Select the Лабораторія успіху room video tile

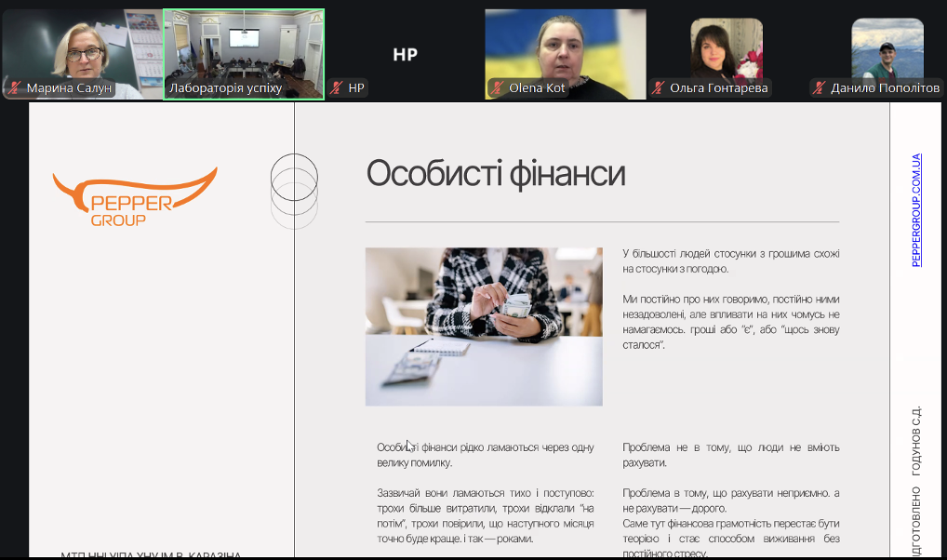pyautogui.click(x=244, y=47)
